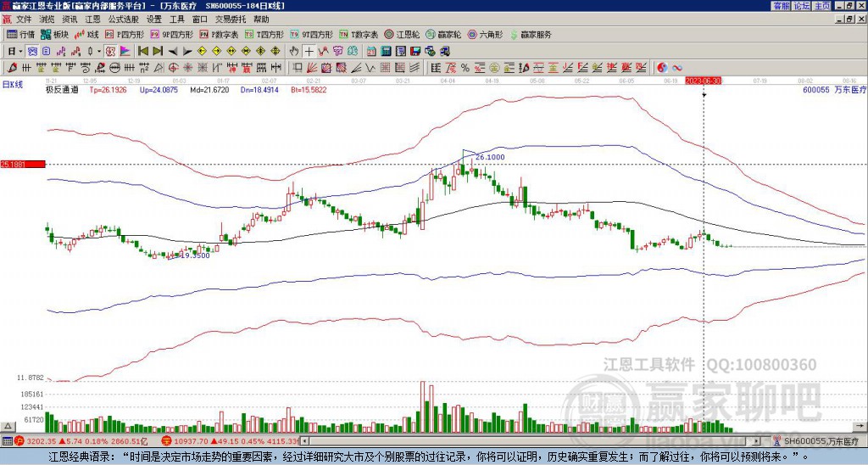The height and width of the screenshot is (465, 868).
Task: Click the red zigzag line tool
Action: click(x=323, y=52)
